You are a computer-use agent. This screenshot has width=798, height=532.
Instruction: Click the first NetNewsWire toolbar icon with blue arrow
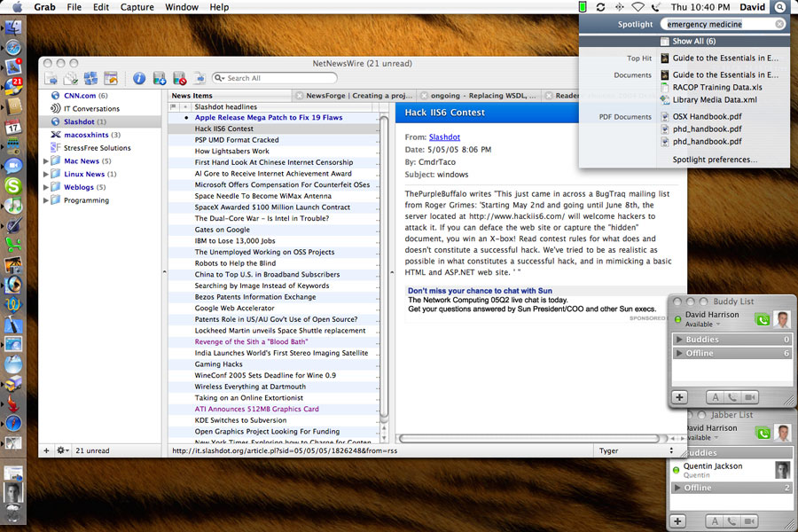point(51,78)
